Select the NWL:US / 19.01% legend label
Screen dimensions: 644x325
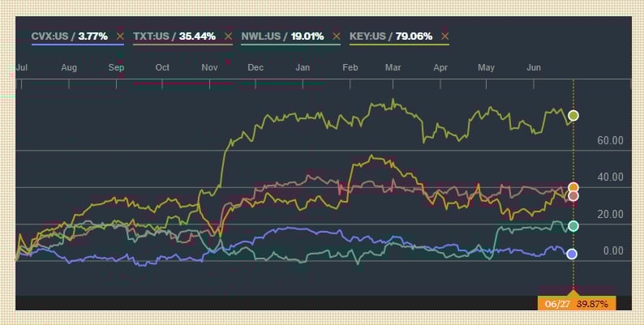point(282,36)
